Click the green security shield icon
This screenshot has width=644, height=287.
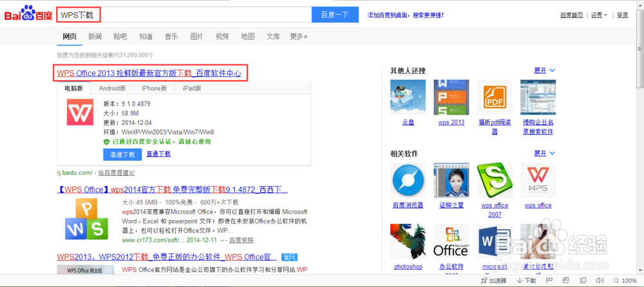click(106, 142)
